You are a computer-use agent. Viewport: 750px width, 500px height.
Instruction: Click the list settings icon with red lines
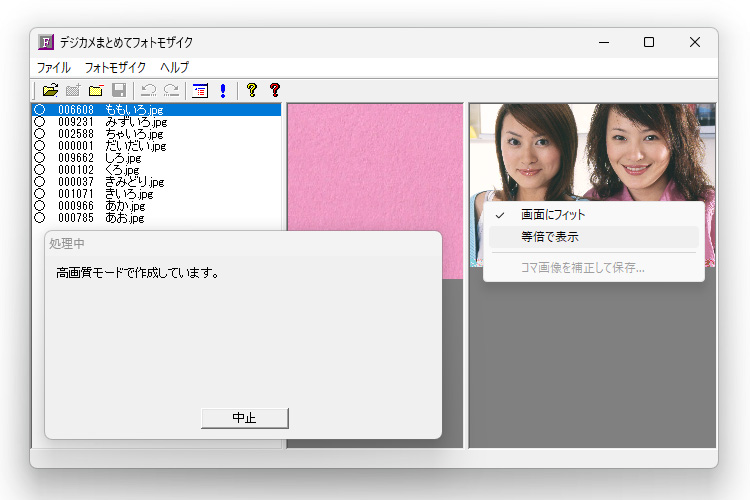(x=200, y=90)
